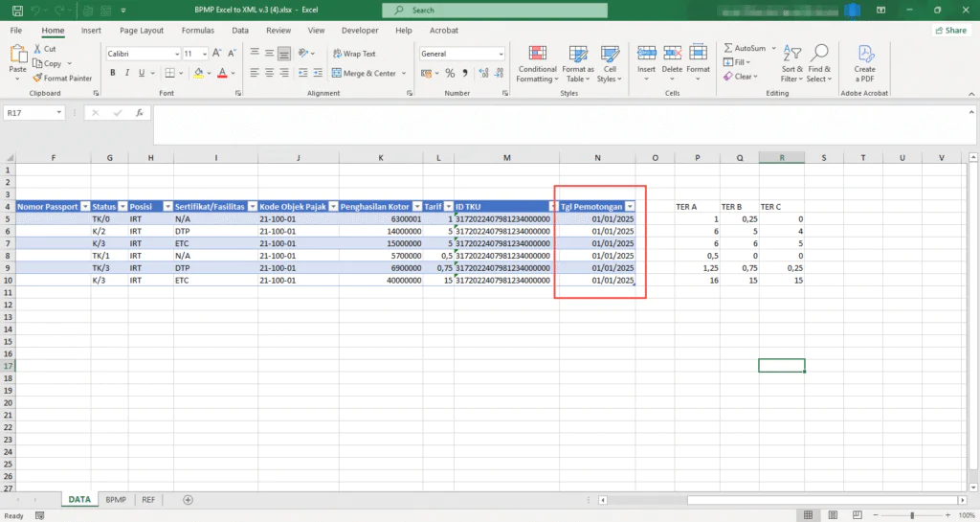The height and width of the screenshot is (522, 980).
Task: Open the File menu
Action: (16, 30)
